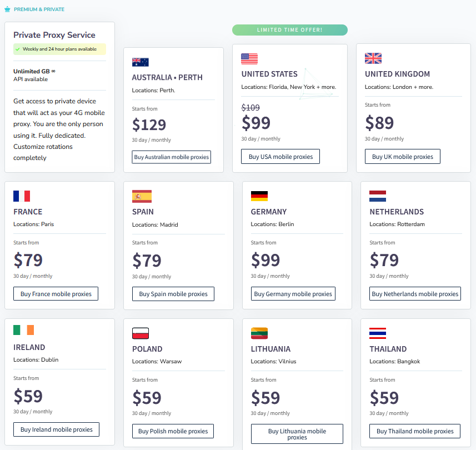This screenshot has height=450, width=476.
Task: Click the Spain flag icon
Action: pyautogui.click(x=142, y=196)
